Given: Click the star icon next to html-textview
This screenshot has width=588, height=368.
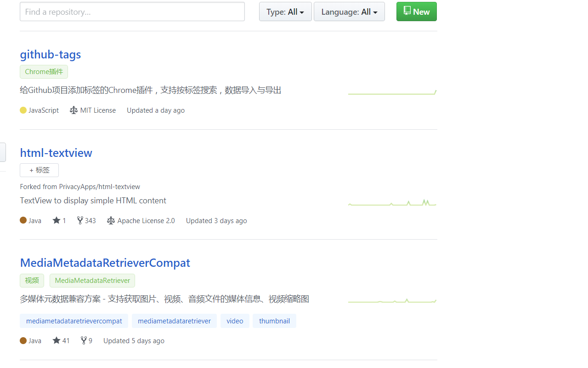Looking at the screenshot, I should point(55,220).
